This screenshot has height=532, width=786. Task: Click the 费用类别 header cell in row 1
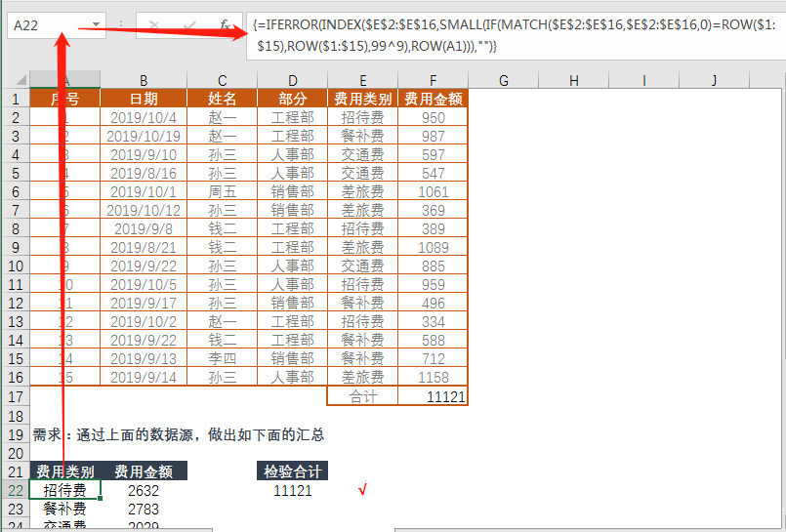click(x=362, y=99)
